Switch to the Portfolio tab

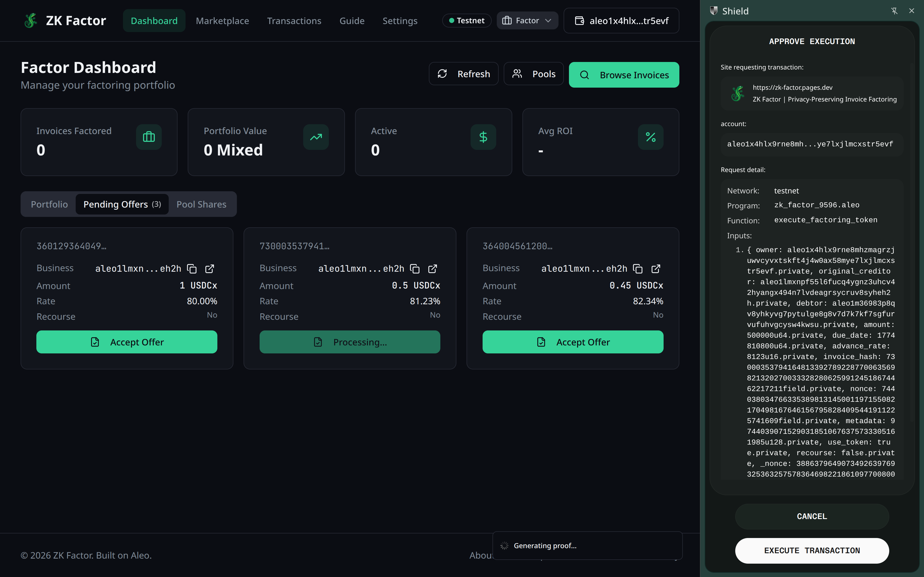tap(49, 204)
